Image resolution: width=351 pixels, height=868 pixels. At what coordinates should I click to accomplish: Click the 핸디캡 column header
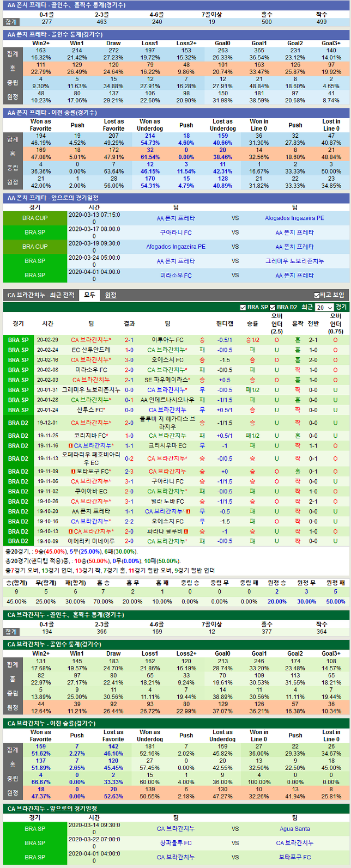225,323
